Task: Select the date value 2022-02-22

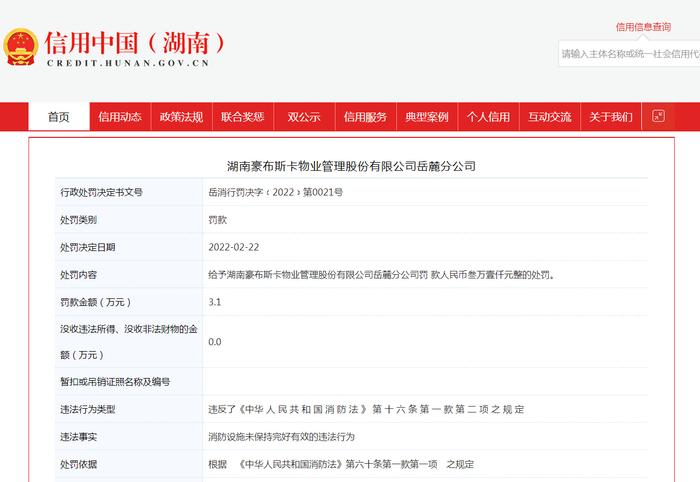Action: point(233,247)
